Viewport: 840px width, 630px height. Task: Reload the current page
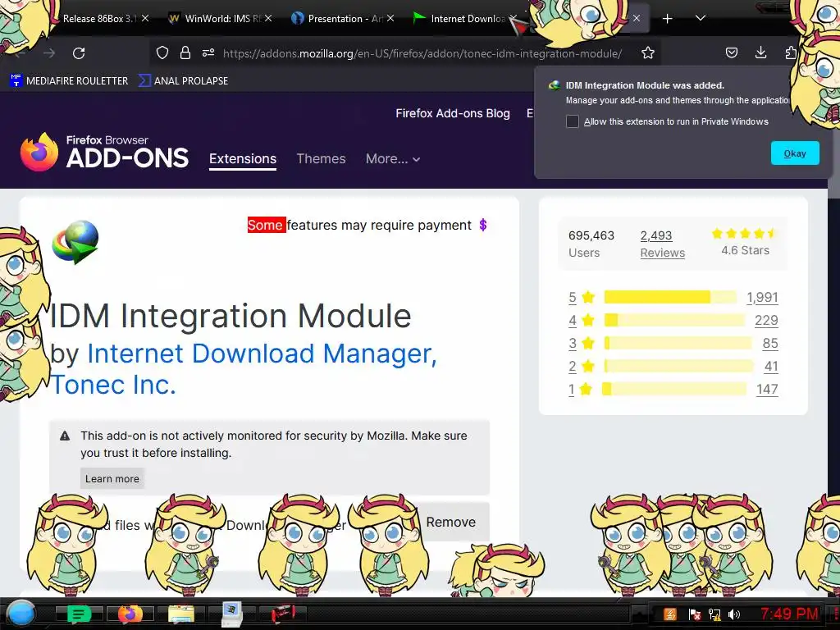79,53
